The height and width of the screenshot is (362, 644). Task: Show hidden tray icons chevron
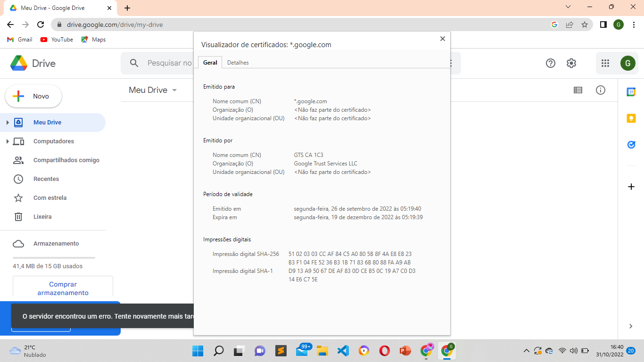527,351
